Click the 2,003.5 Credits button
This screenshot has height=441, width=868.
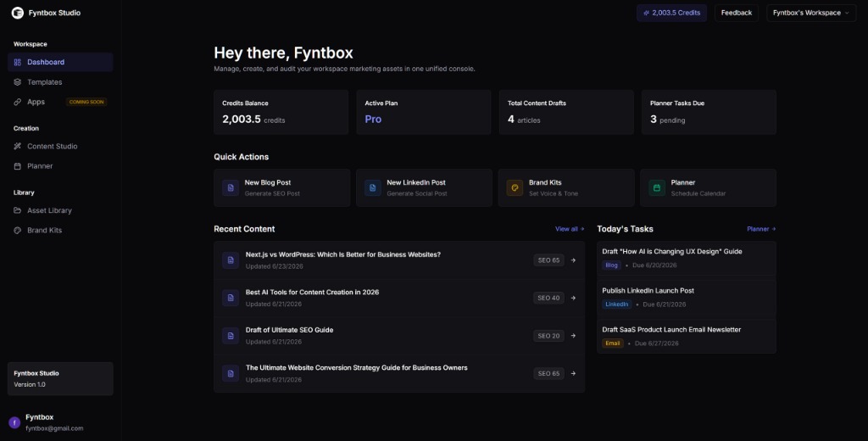(671, 13)
